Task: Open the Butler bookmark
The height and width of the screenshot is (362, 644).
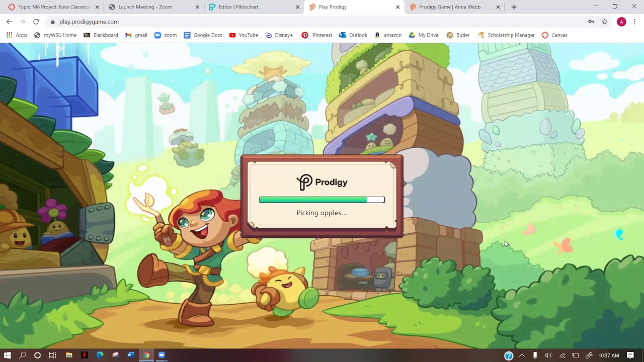Action: [x=458, y=35]
